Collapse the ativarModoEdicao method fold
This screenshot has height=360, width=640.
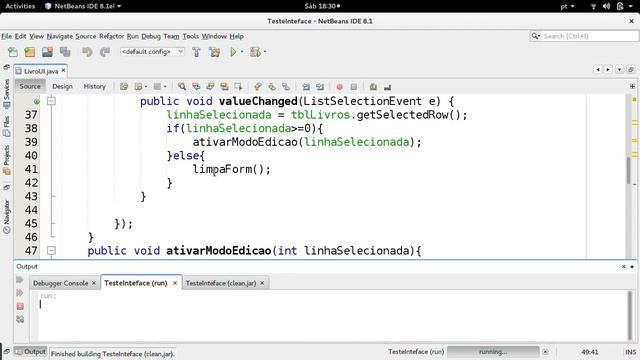[51, 251]
